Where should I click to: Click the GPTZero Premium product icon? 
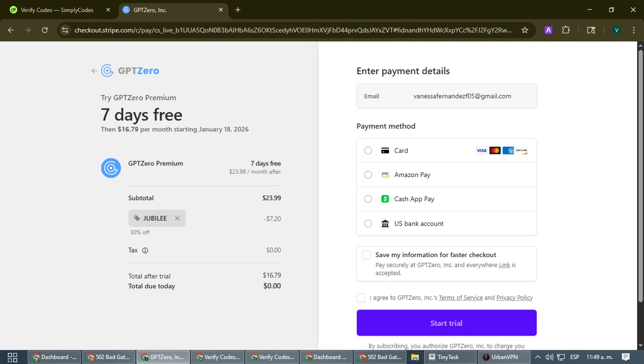coord(111,168)
